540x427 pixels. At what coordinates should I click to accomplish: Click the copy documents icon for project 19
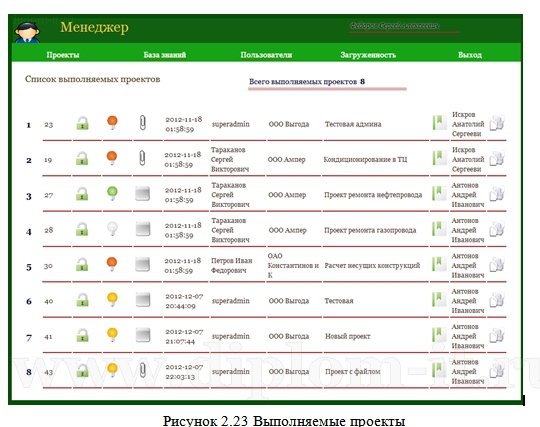pos(497,158)
